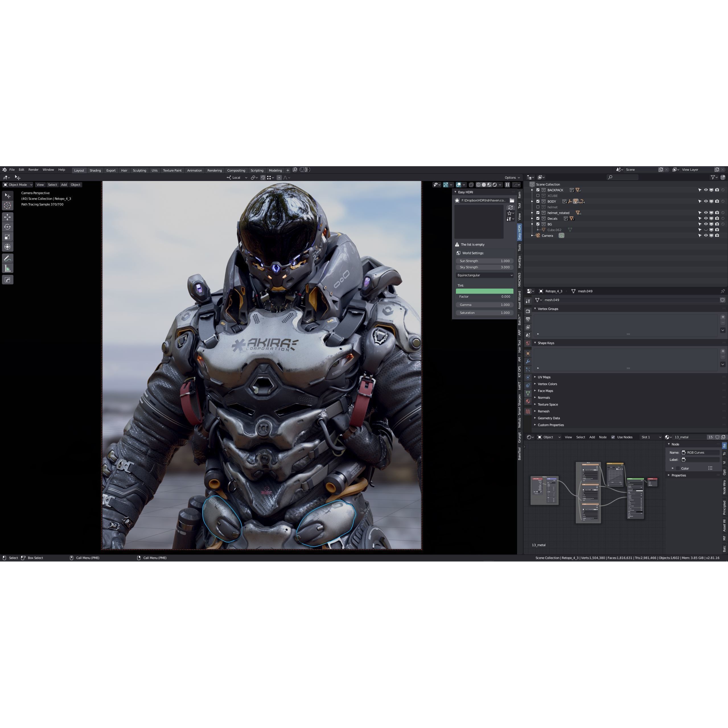
Task: Uncheck Use Nodes in the shader editor header
Action: click(613, 437)
